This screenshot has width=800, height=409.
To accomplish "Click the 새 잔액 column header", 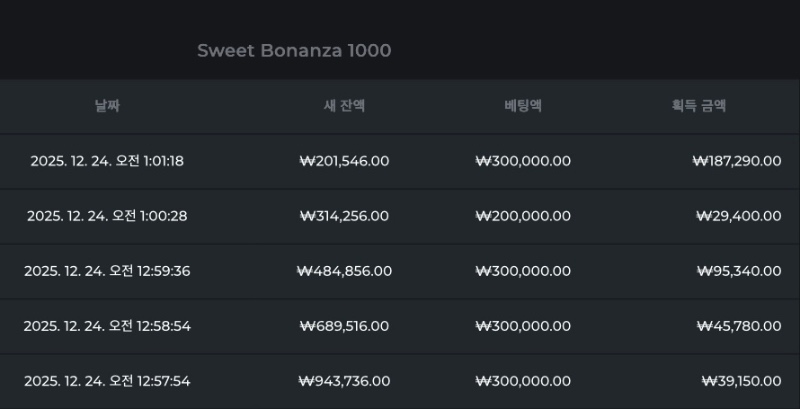I will (x=344, y=106).
